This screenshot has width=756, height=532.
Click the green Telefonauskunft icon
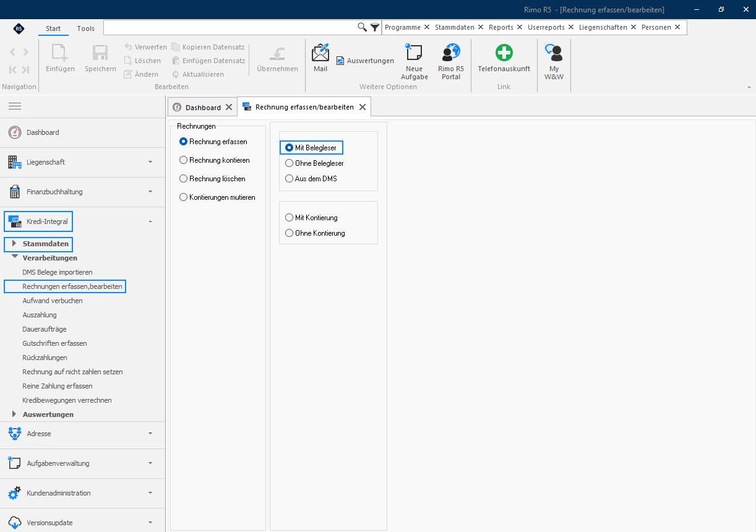pos(504,53)
